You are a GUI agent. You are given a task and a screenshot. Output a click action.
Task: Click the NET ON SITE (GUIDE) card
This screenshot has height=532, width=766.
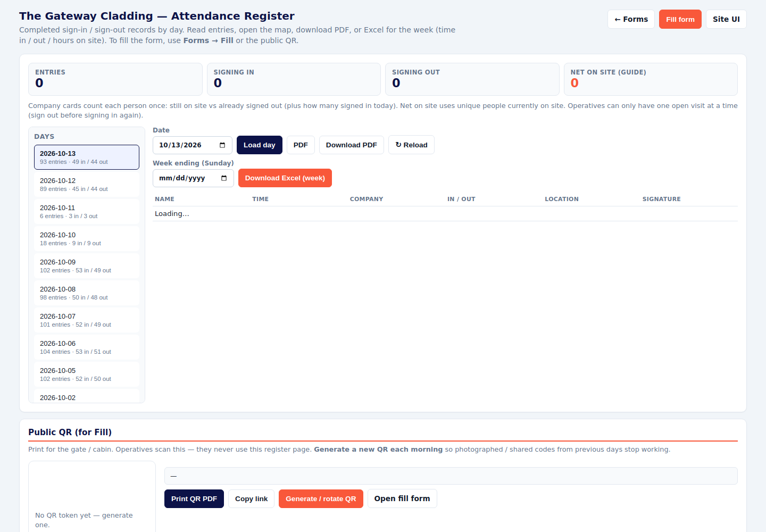click(651, 79)
